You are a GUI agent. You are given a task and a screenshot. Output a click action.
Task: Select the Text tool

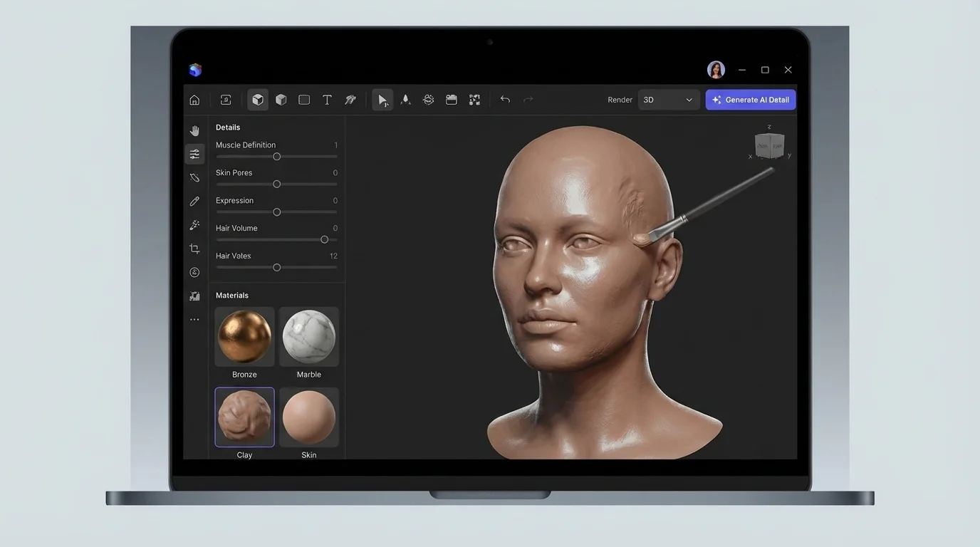tap(327, 100)
